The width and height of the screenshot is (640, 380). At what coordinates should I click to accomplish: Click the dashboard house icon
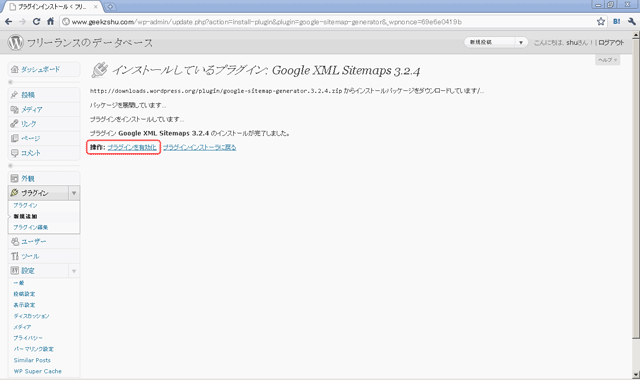point(15,69)
